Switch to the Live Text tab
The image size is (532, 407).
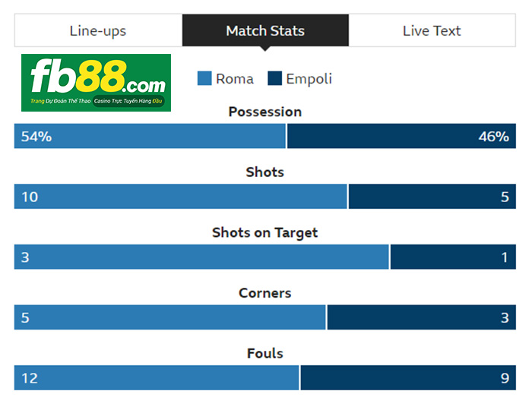coord(432,30)
